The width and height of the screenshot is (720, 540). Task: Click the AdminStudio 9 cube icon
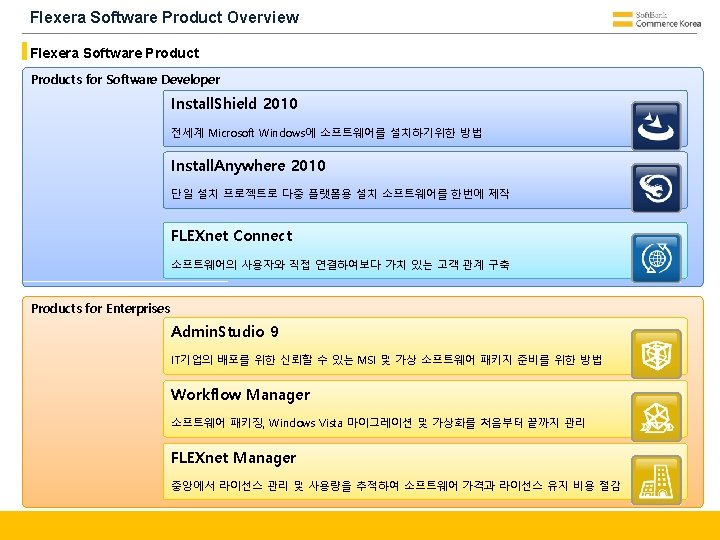(656, 354)
